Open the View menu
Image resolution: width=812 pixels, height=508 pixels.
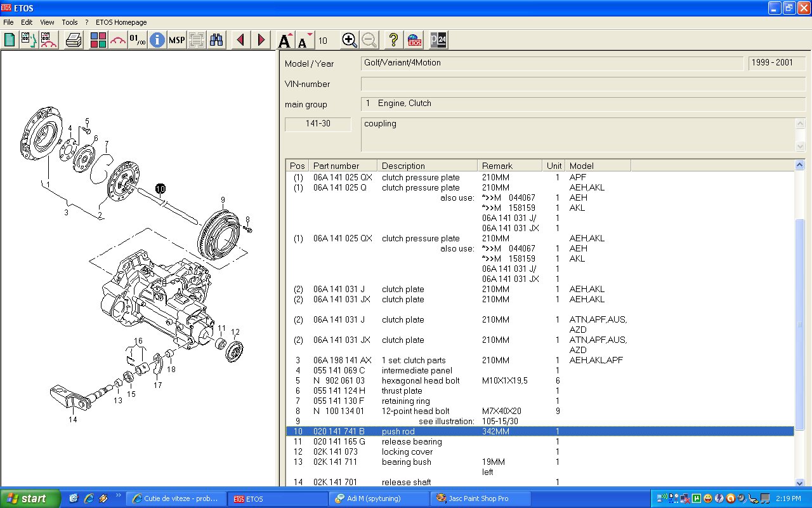click(x=47, y=22)
